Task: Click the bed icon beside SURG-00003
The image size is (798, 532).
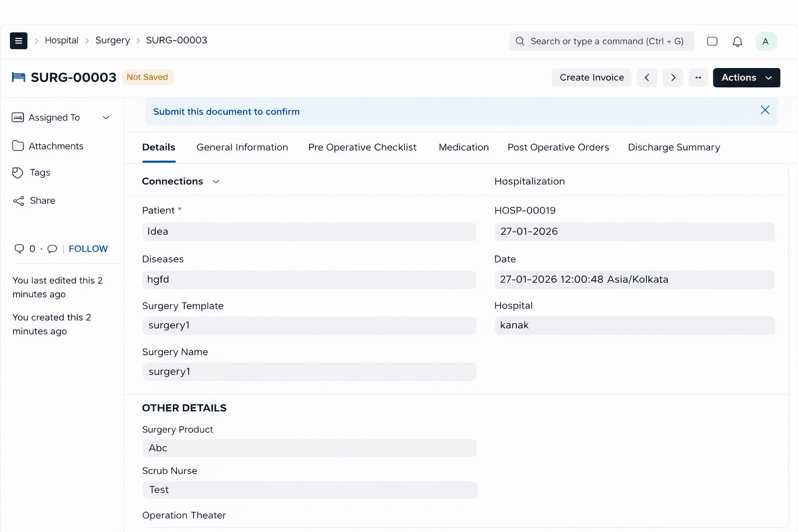Action: click(19, 77)
